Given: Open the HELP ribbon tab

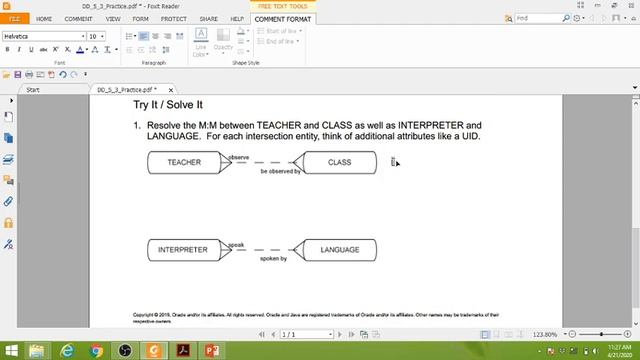Looking at the screenshot, I should (237, 19).
